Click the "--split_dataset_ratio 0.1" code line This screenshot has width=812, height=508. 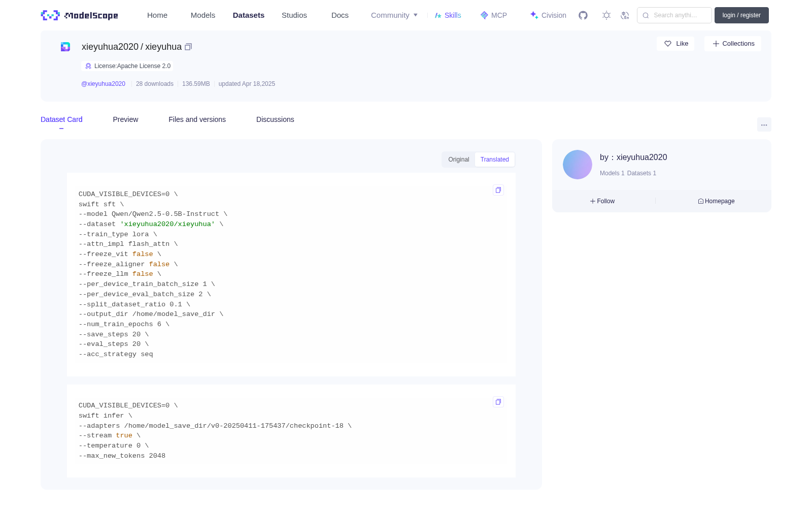(x=134, y=304)
